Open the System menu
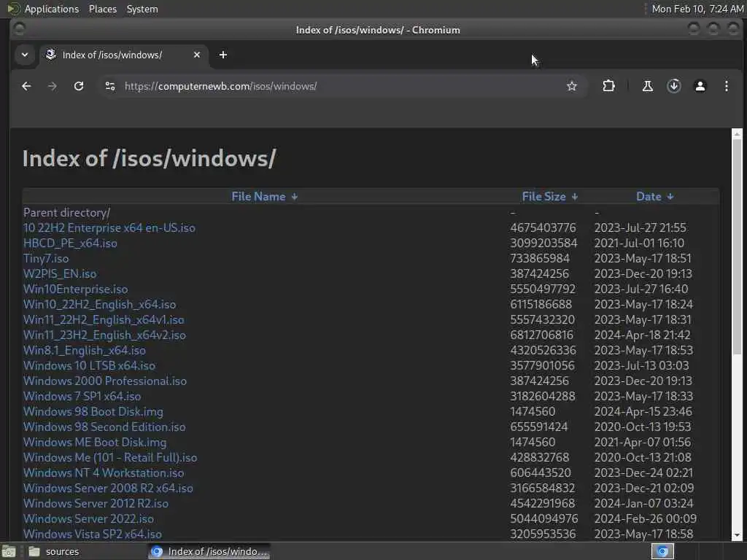This screenshot has height=560, width=747. pos(142,9)
